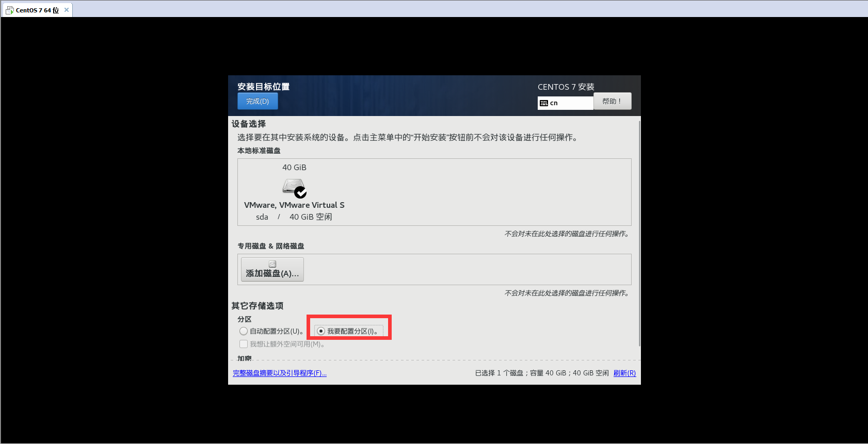Viewport: 868px width, 444px height.
Task: Click the '专用磁盘 & 网络磁盘' label
Action: [x=271, y=246]
